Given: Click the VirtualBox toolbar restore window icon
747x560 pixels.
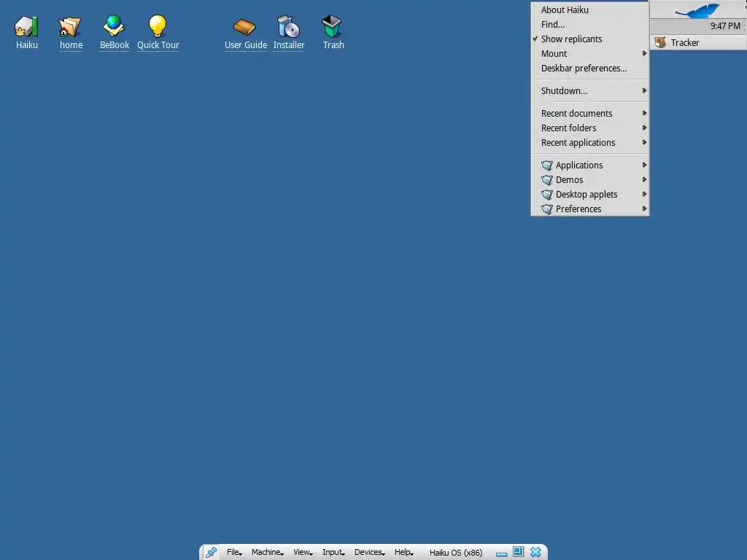Looking at the screenshot, I should (x=519, y=551).
